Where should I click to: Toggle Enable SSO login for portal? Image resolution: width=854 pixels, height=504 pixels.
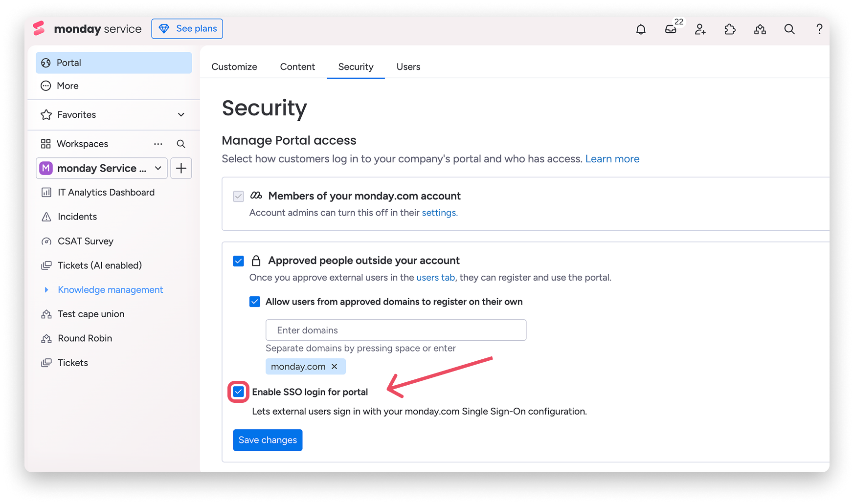239,392
